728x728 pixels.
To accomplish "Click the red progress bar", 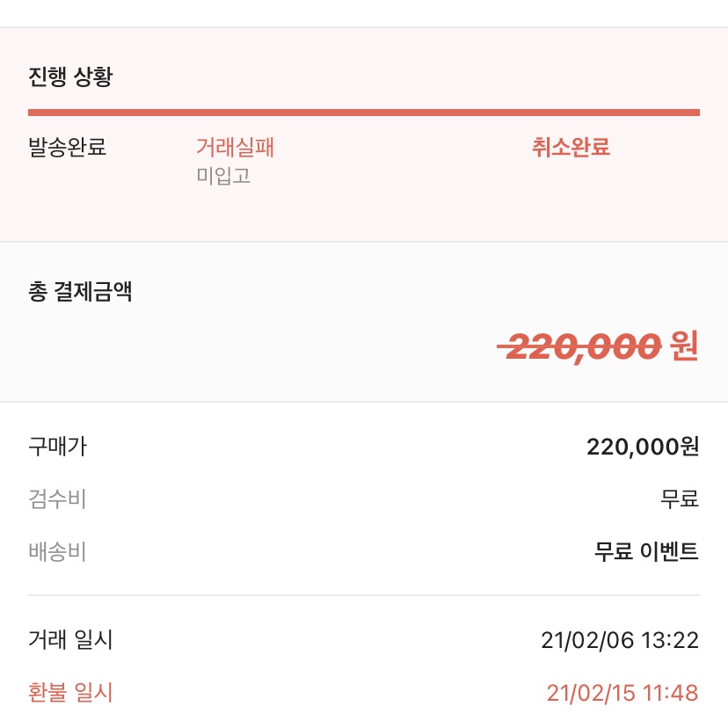I will coord(363,113).
